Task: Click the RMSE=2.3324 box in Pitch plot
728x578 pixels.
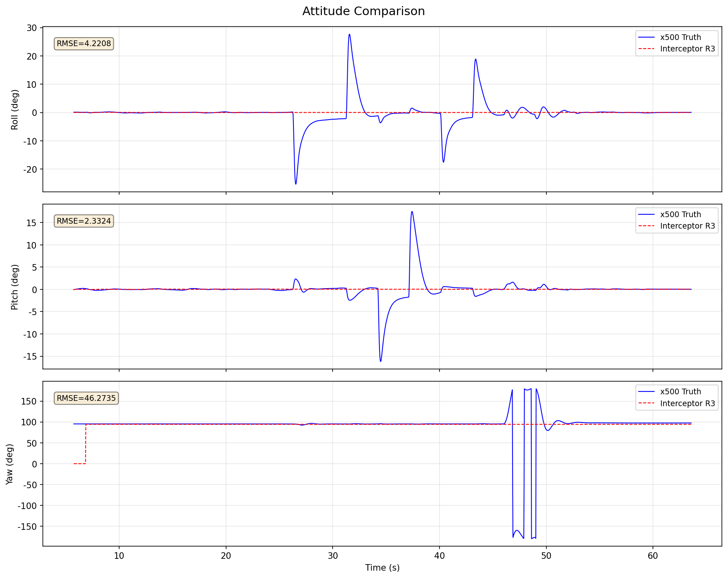Action: point(84,221)
